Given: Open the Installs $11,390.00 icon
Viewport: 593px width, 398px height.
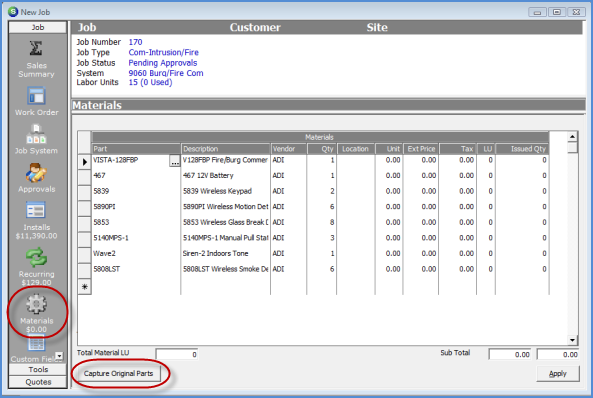Looking at the screenshot, I should click(36, 210).
